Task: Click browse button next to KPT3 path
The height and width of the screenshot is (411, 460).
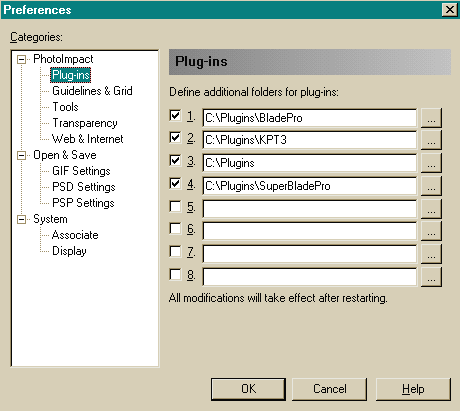Action: [431, 140]
